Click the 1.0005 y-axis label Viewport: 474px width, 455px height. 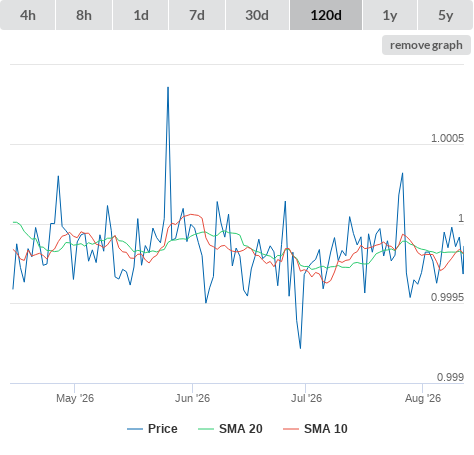click(447, 138)
